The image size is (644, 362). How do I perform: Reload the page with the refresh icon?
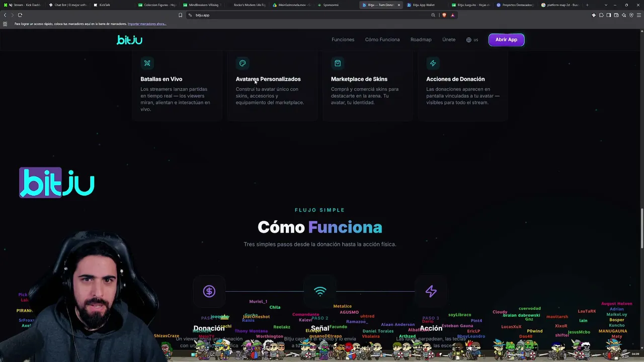point(20,15)
